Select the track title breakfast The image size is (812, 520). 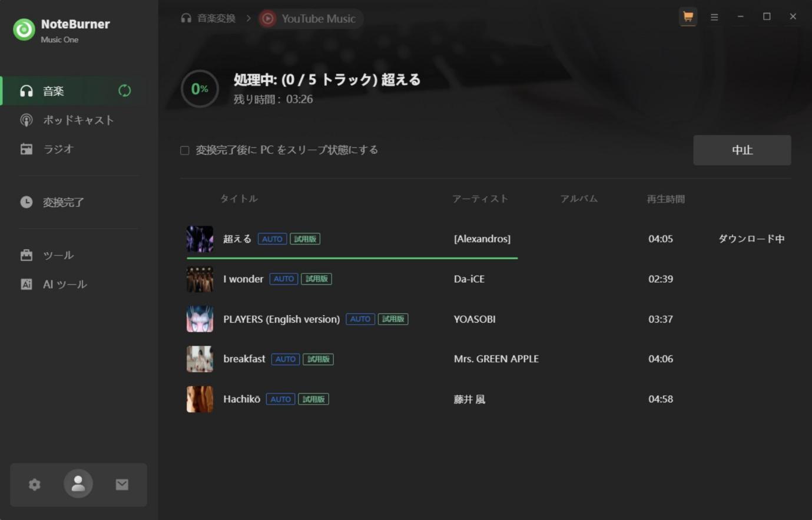(x=244, y=359)
